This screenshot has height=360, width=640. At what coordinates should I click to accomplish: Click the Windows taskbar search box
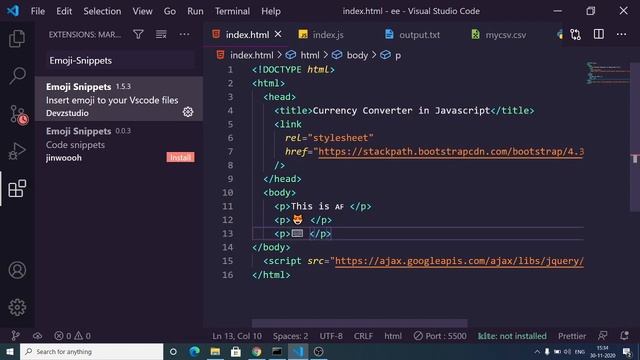91,351
